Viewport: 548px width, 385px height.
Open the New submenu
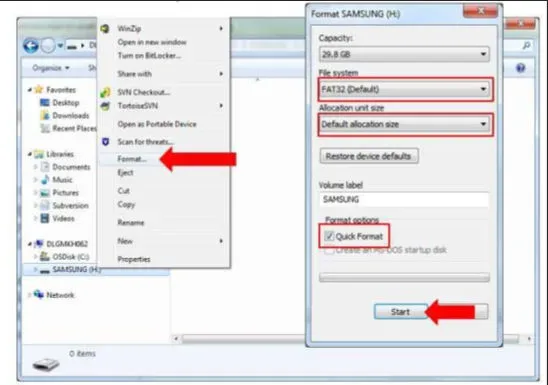[x=163, y=241]
